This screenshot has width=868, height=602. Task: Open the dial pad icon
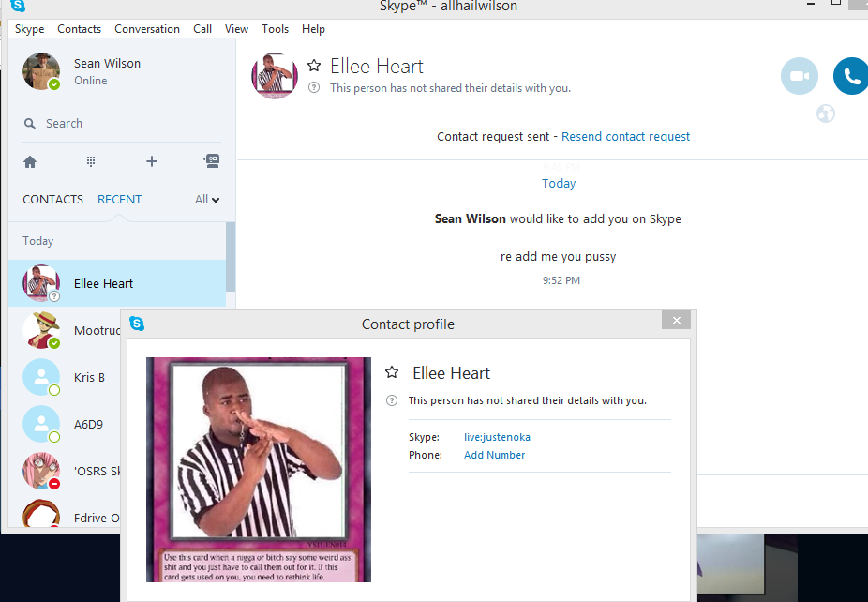tap(91, 161)
